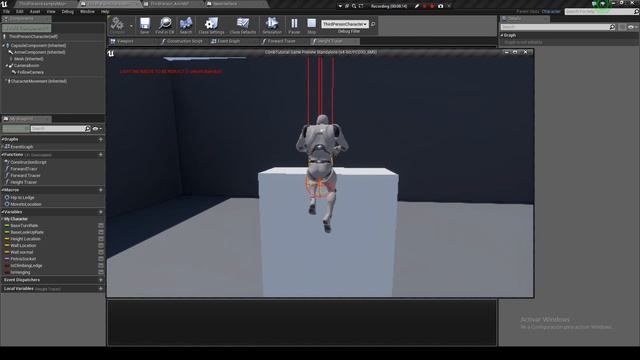Open the Edit menu
Image resolution: width=640 pixels, height=360 pixels.
(x=20, y=11)
